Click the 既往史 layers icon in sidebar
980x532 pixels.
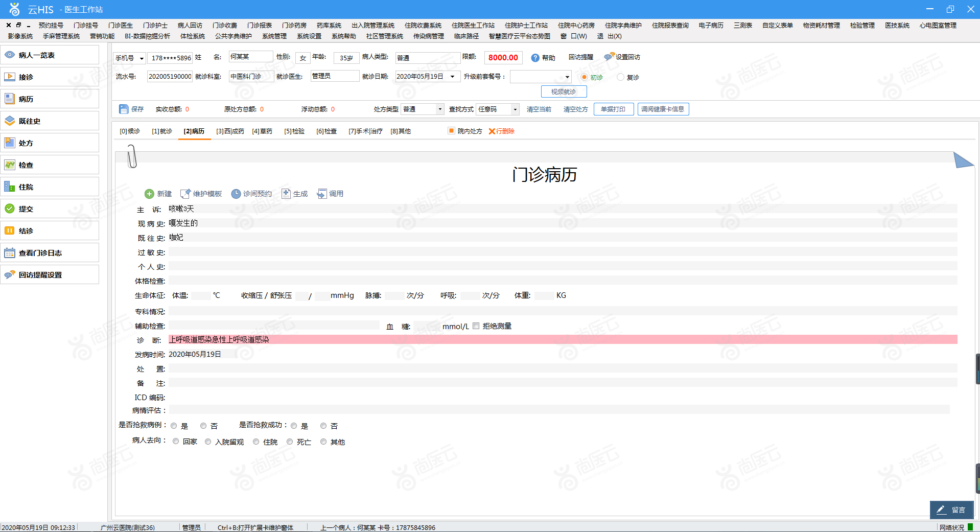click(x=10, y=121)
